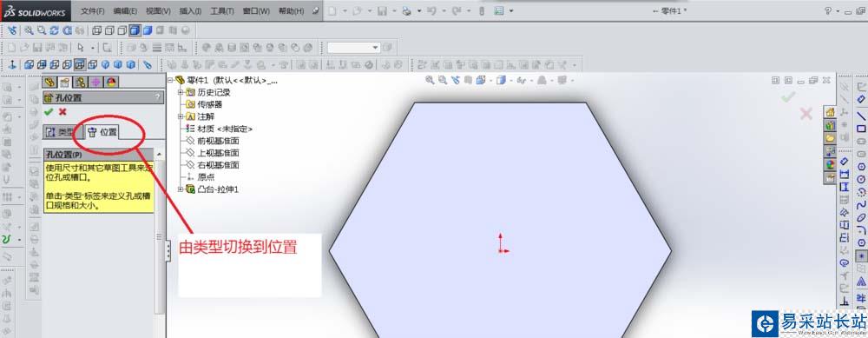Click the Options icon in title bar

(x=499, y=11)
